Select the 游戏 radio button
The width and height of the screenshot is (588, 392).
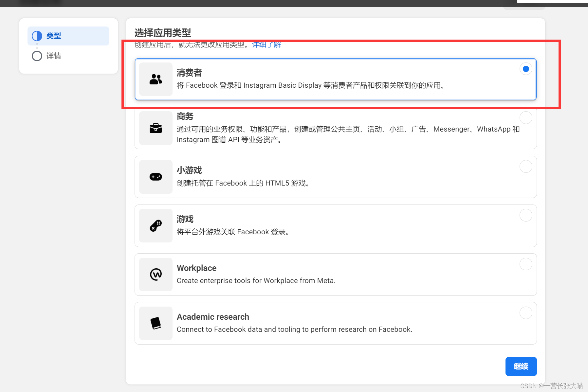[525, 215]
